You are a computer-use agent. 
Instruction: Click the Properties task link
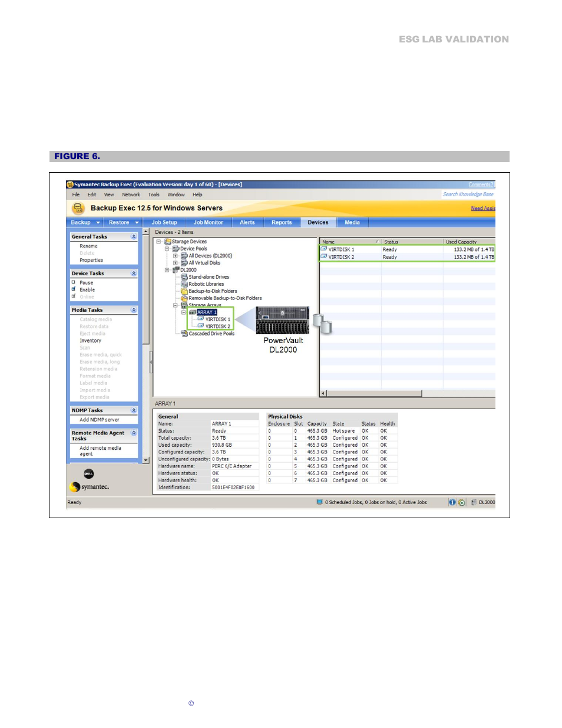(91, 260)
